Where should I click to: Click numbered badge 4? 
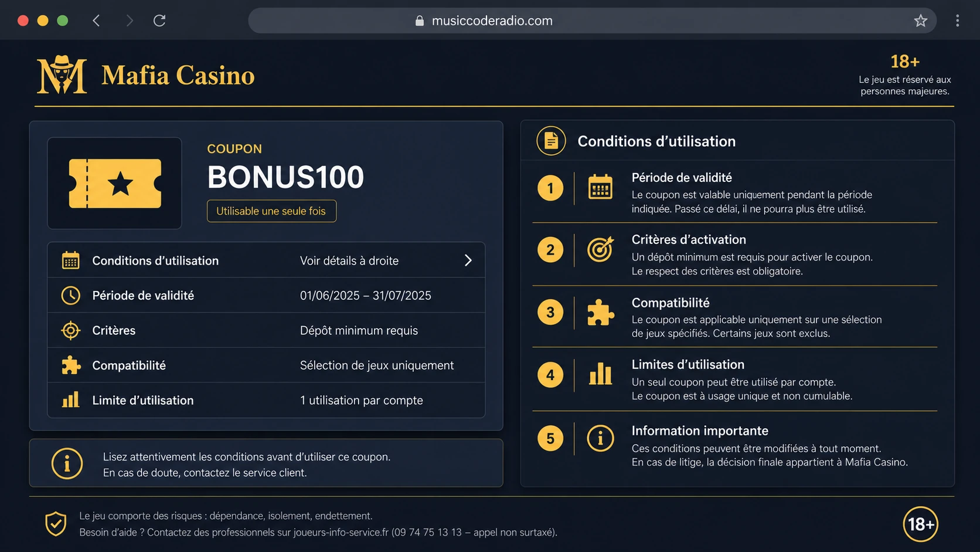(x=550, y=375)
